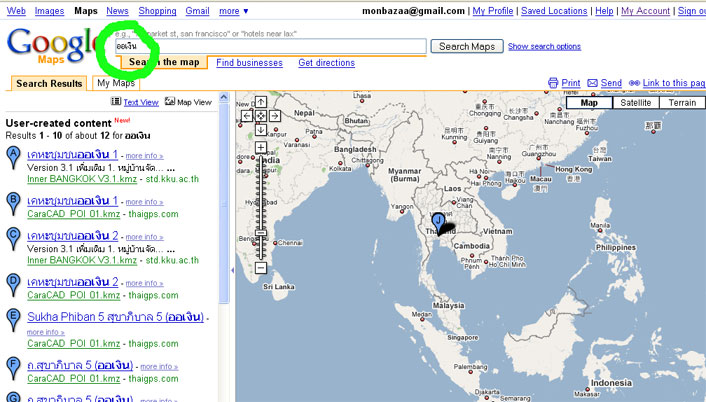Viewport: 706px width, 402px height.
Task: Select the Find businesses tab
Action: (x=249, y=63)
